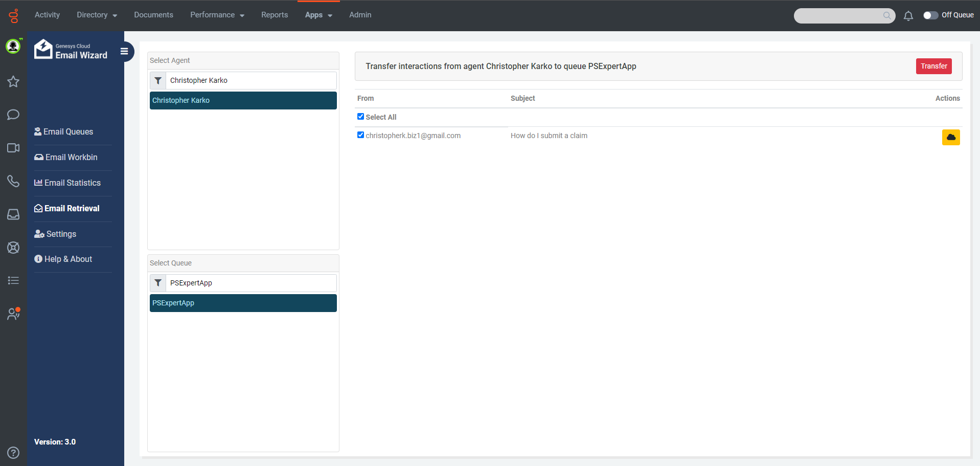980x466 pixels.
Task: Open the favorites star in the sidebar
Action: [13, 81]
